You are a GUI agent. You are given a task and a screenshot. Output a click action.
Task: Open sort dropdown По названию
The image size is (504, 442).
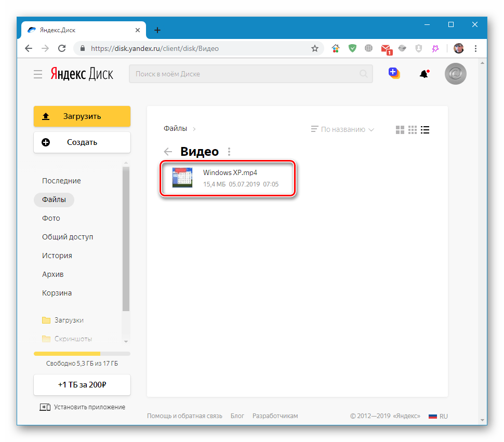[x=342, y=129]
